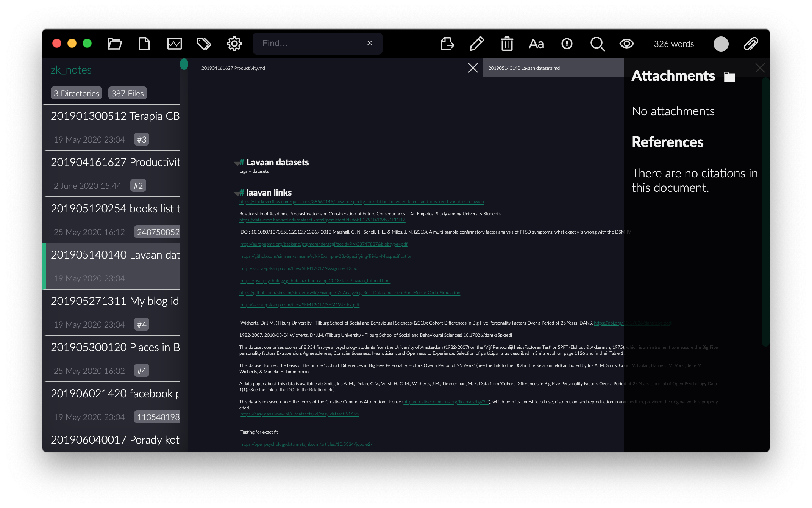Click the 248750852 ID badge
This screenshot has height=508, width=812.
(157, 232)
